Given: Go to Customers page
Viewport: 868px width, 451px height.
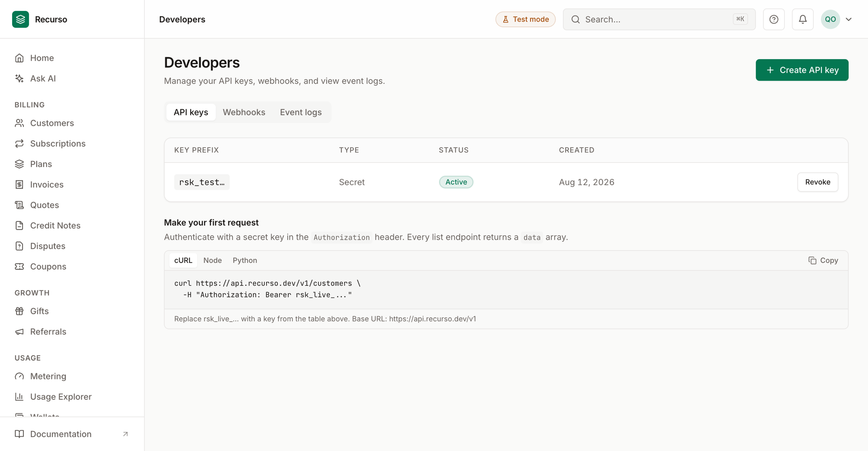Looking at the screenshot, I should [x=52, y=123].
